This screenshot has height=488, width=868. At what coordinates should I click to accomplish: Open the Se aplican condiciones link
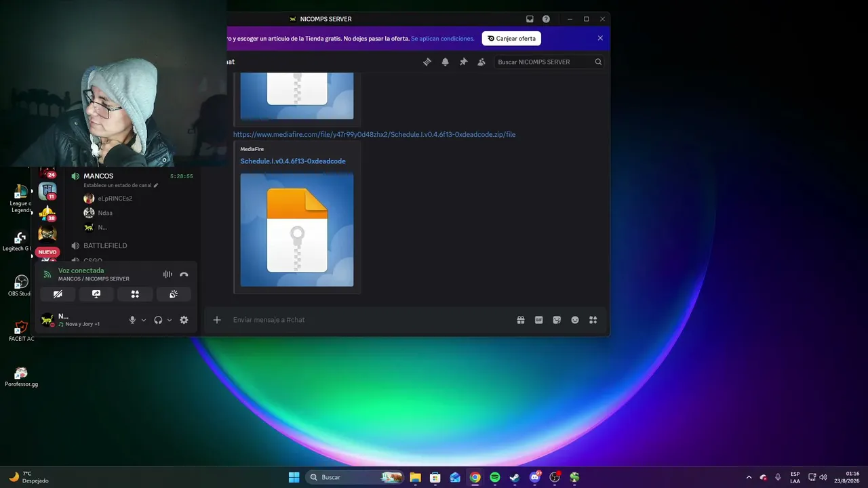[443, 39]
